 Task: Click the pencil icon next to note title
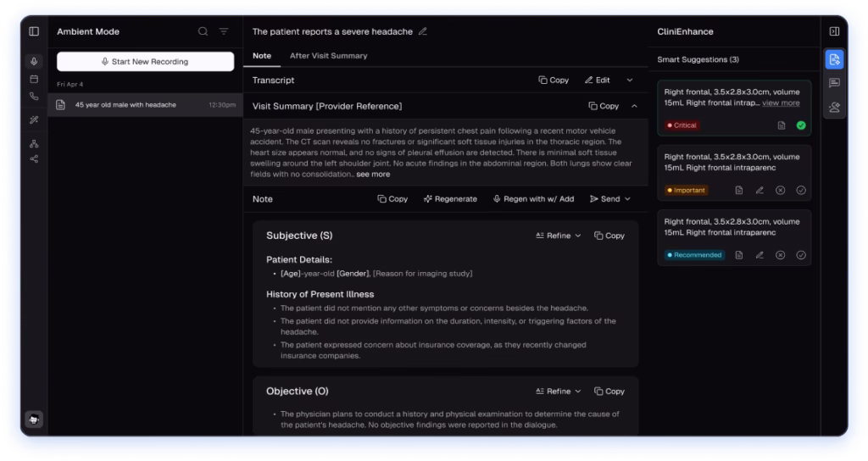click(423, 31)
